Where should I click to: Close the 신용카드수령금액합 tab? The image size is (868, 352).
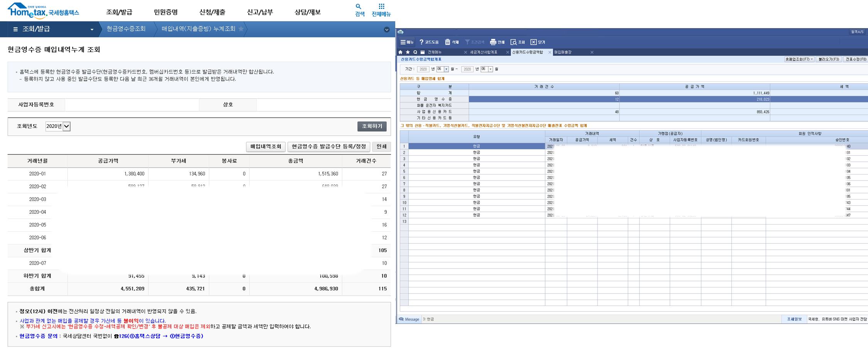coord(549,52)
